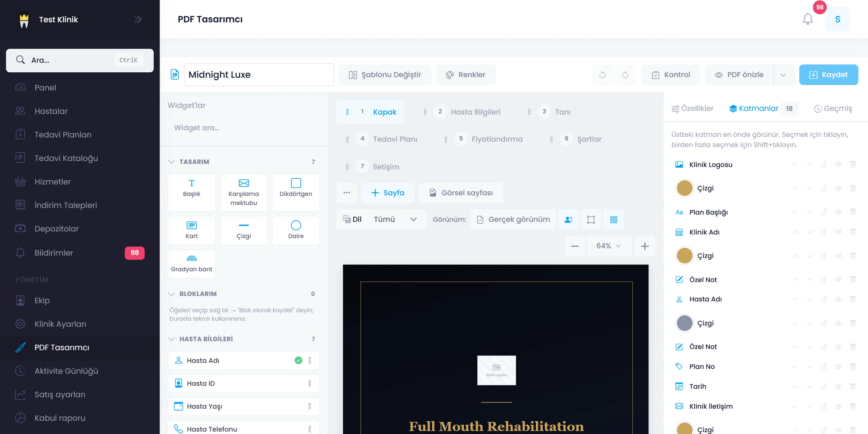Viewport: 868px width, 434px height.
Task: Add the Karşılama mektubu widget
Action: pos(244,193)
